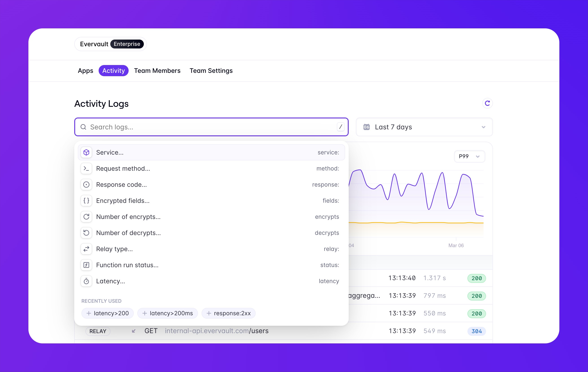Viewport: 588px width, 372px height.
Task: Switch to the Team Members tab
Action: (x=157, y=71)
